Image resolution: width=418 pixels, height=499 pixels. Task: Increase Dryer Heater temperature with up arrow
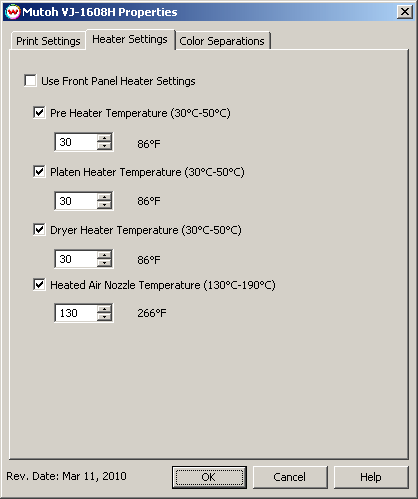coord(105,255)
